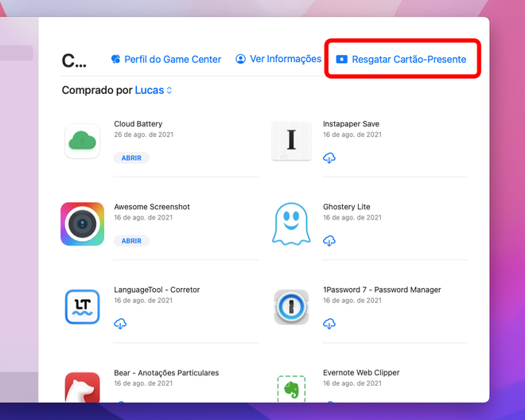Image resolution: width=525 pixels, height=420 pixels.
Task: Open Perfil do Game Center link
Action: point(166,60)
